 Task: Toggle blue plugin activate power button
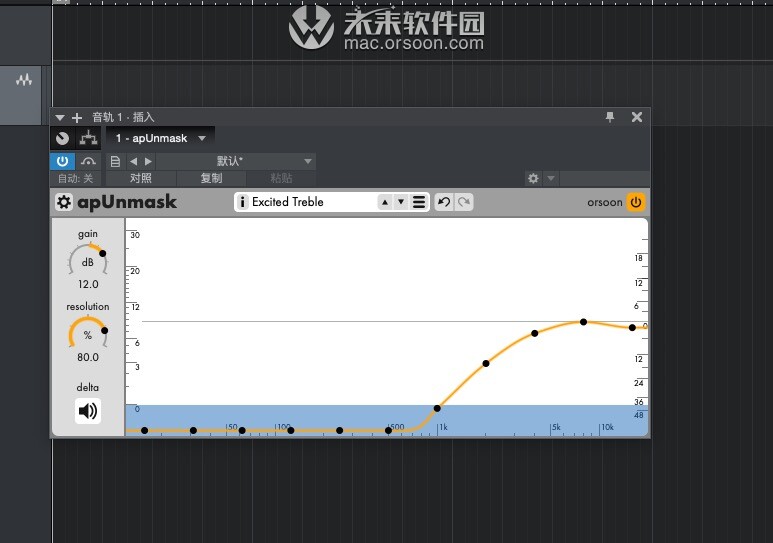click(x=62, y=161)
